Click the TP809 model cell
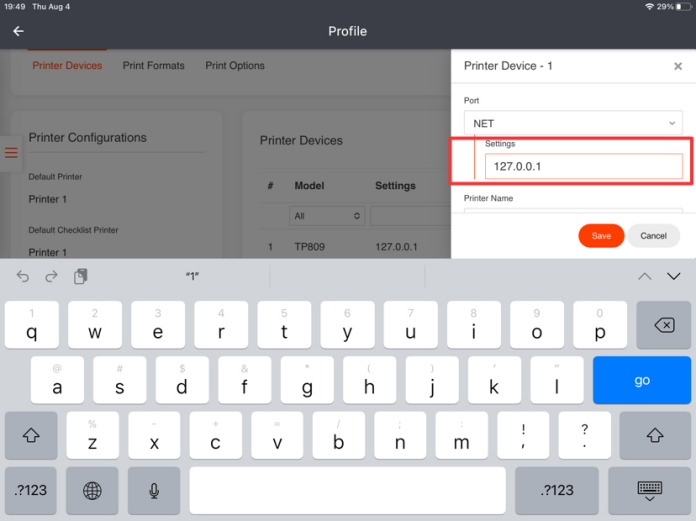Screen dimensions: 696x521 [x=309, y=247]
